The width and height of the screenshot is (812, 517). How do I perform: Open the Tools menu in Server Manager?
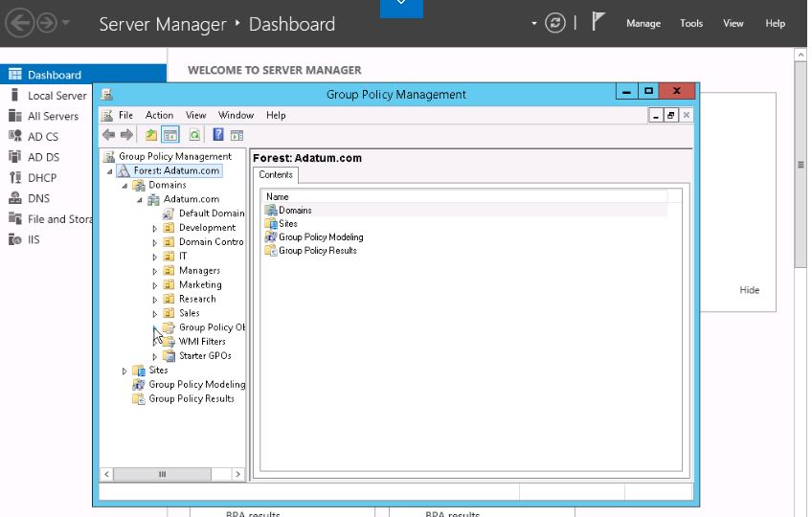pos(691,23)
